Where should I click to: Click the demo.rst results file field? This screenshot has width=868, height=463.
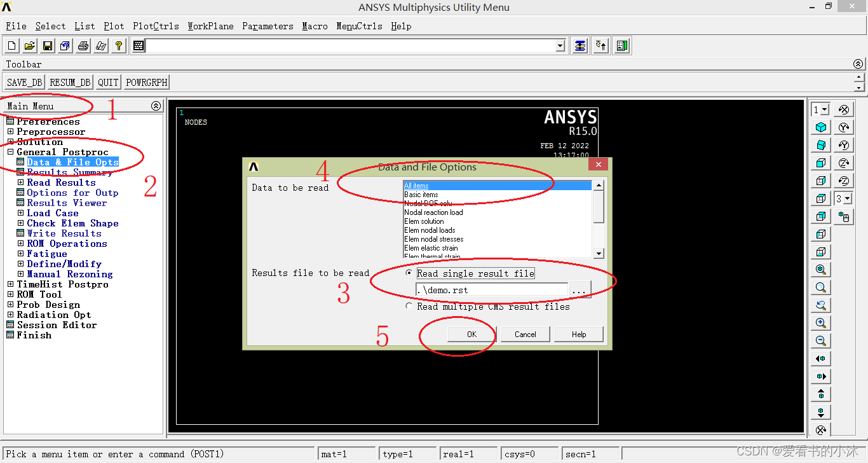(x=491, y=290)
